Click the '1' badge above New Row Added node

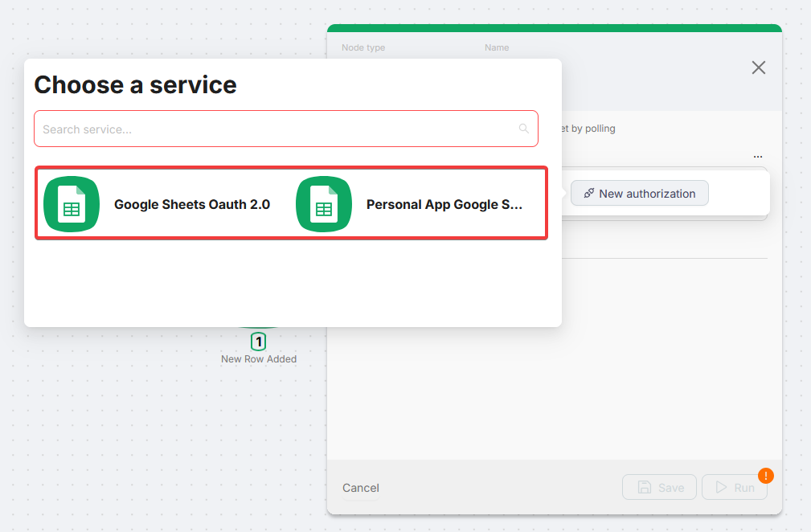[x=258, y=342]
